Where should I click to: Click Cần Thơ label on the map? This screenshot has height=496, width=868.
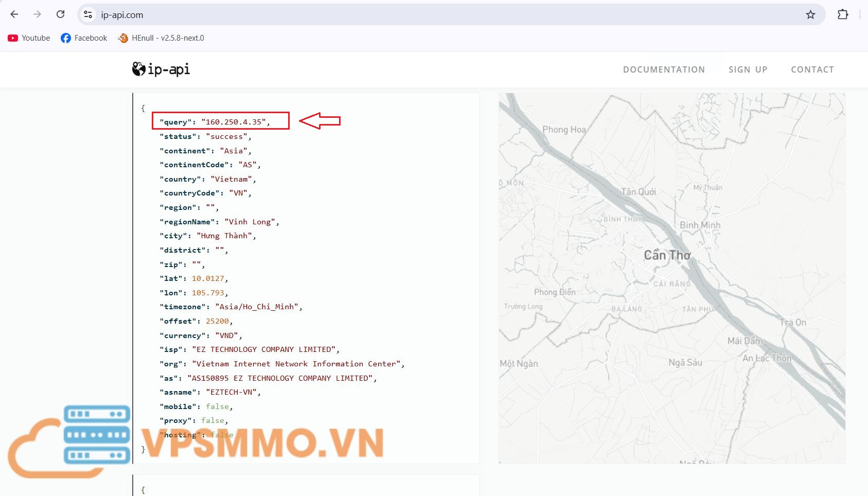[667, 255]
